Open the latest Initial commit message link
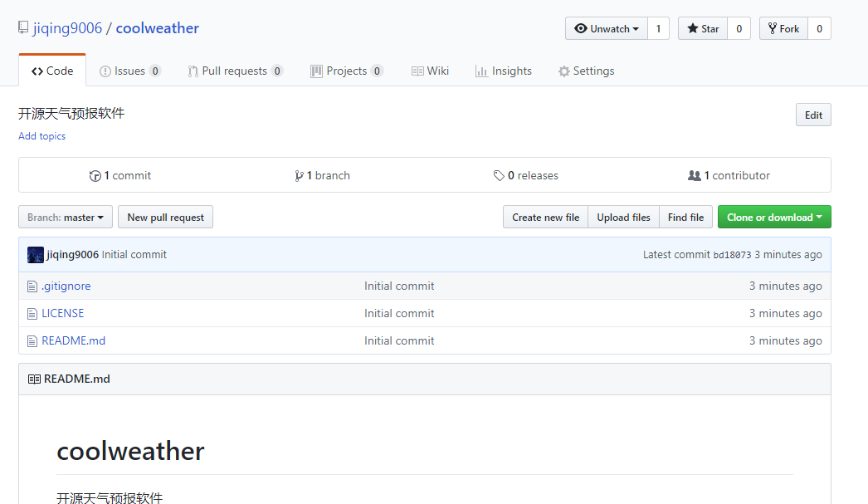Viewport: 868px width, 504px height. (134, 255)
